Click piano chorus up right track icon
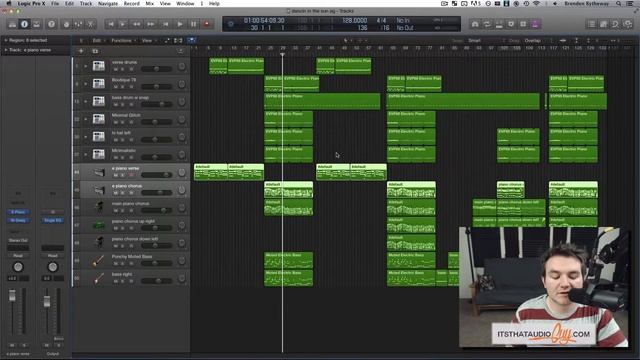 [98, 225]
